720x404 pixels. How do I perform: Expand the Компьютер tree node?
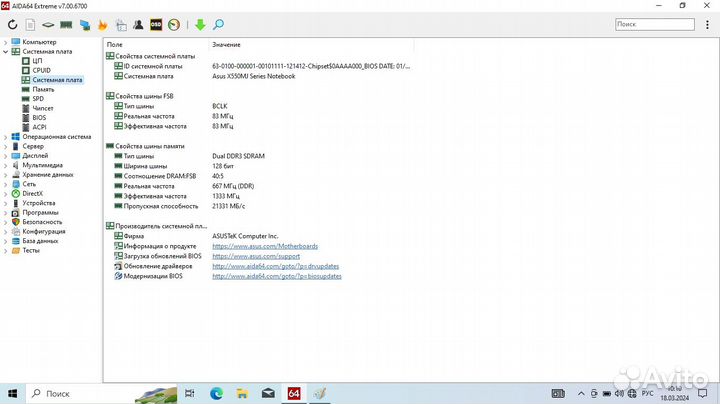(x=6, y=42)
